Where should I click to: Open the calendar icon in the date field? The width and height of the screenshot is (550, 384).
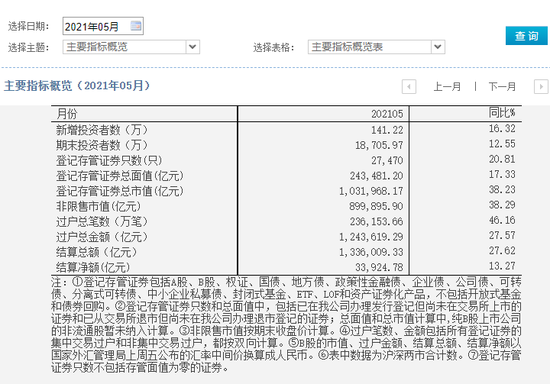pyautogui.click(x=136, y=26)
